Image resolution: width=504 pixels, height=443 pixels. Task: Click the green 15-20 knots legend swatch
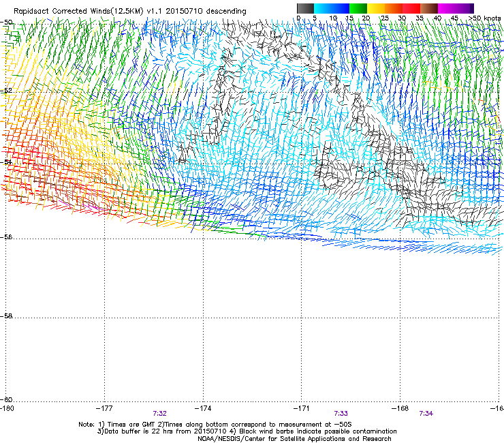(x=358, y=8)
